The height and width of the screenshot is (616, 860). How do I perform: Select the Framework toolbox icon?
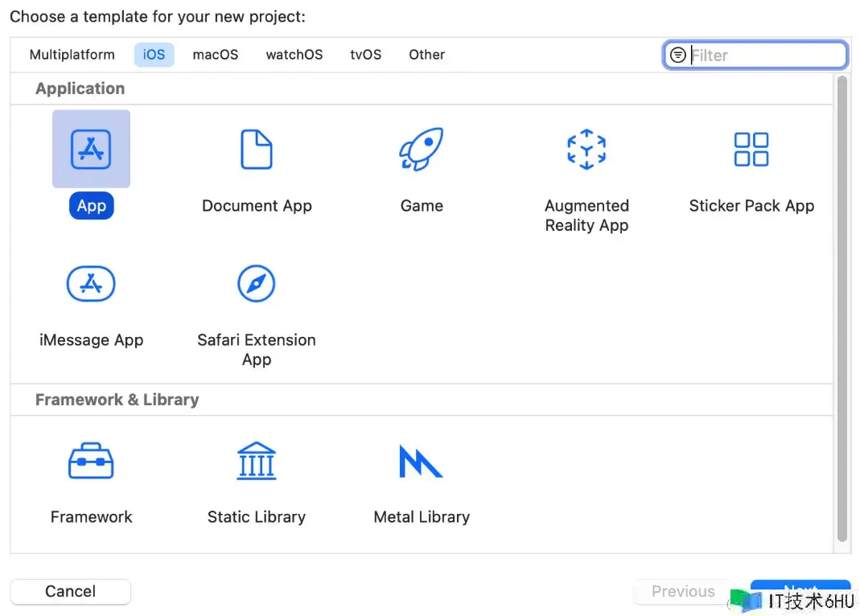click(91, 461)
